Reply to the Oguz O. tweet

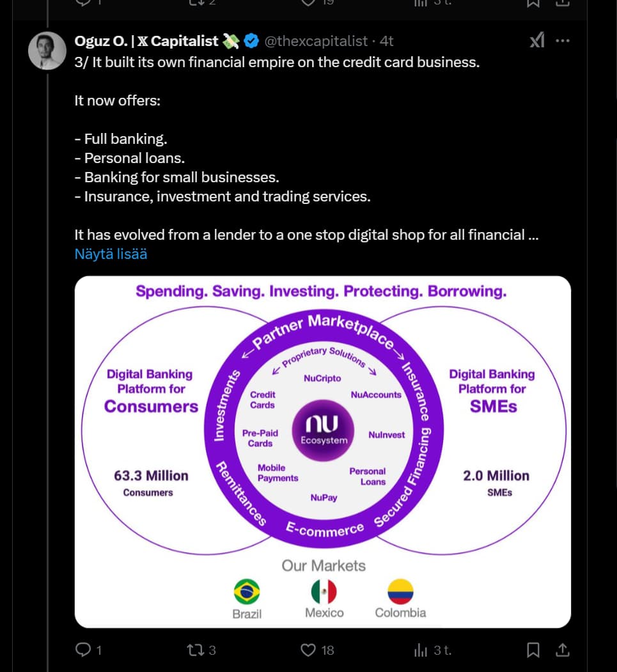84,650
